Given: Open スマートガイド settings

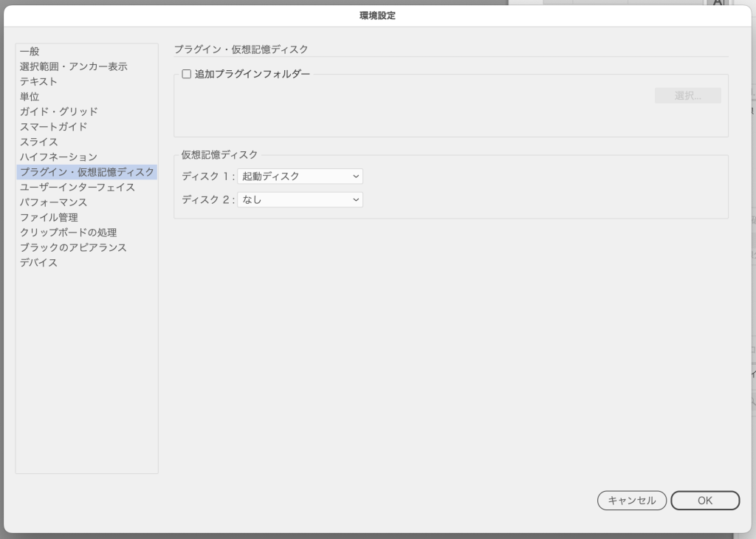Looking at the screenshot, I should [x=53, y=127].
